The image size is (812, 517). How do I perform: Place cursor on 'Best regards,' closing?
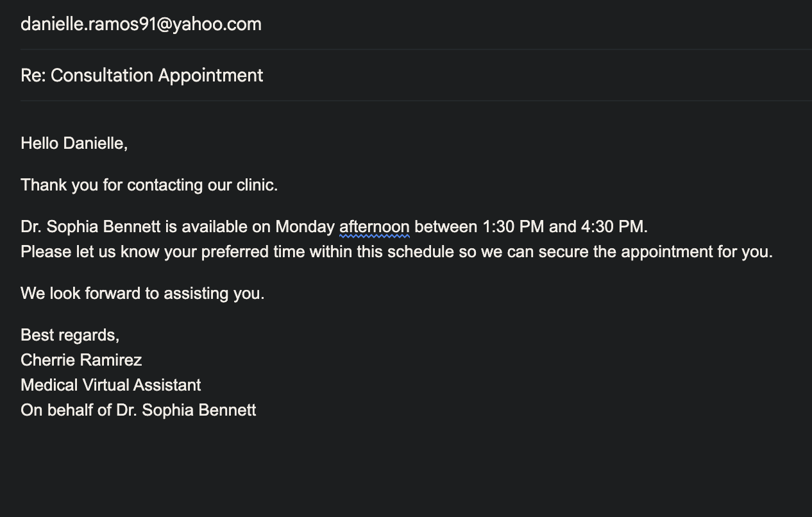click(70, 335)
